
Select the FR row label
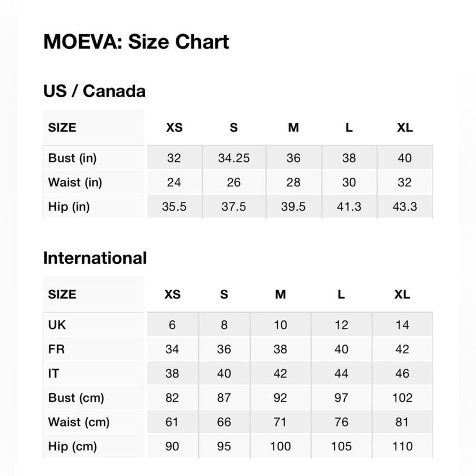[57, 349]
